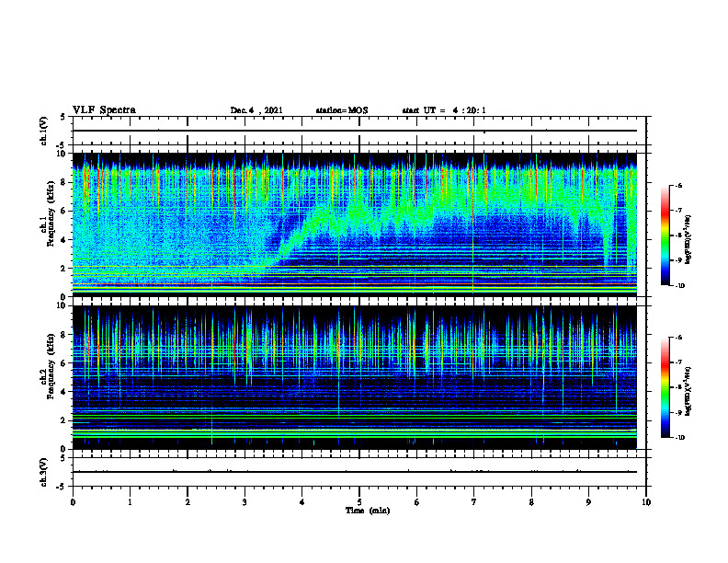Select the ch.1 "Frequency (kHz)" axis label
Viewport: 728px width, 563px height.
[51, 212]
